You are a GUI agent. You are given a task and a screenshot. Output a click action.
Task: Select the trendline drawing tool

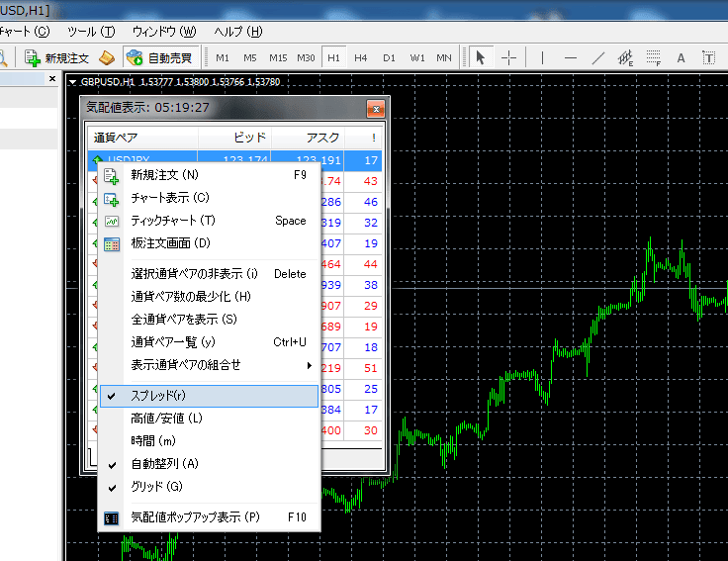point(598,58)
